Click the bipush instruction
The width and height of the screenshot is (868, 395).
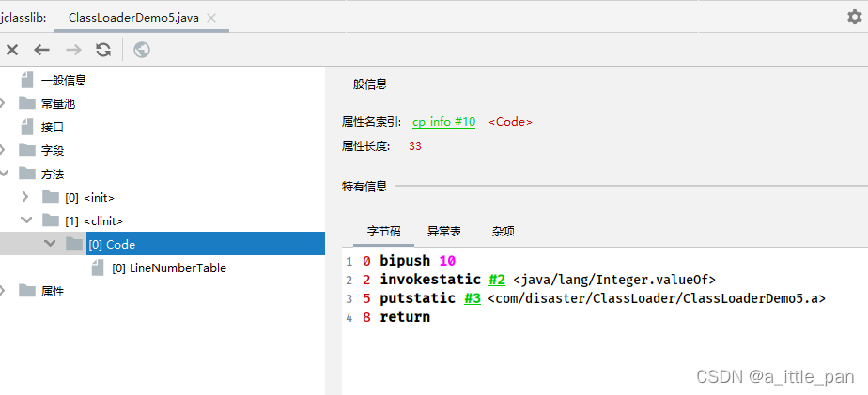[x=405, y=261]
